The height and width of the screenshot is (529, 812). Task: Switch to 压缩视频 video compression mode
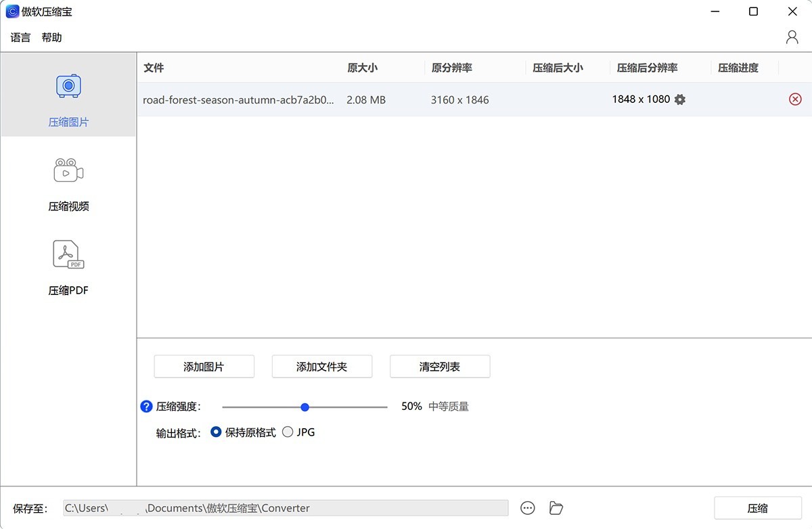point(68,171)
